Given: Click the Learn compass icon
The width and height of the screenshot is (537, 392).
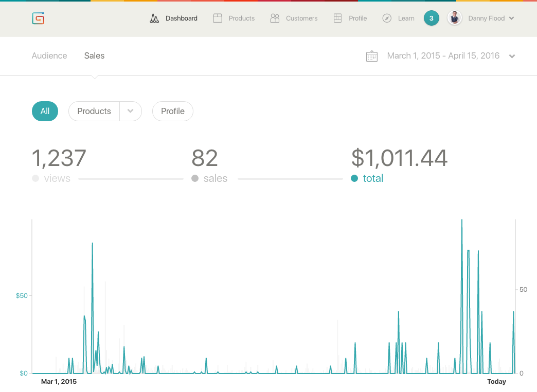Looking at the screenshot, I should [x=387, y=18].
